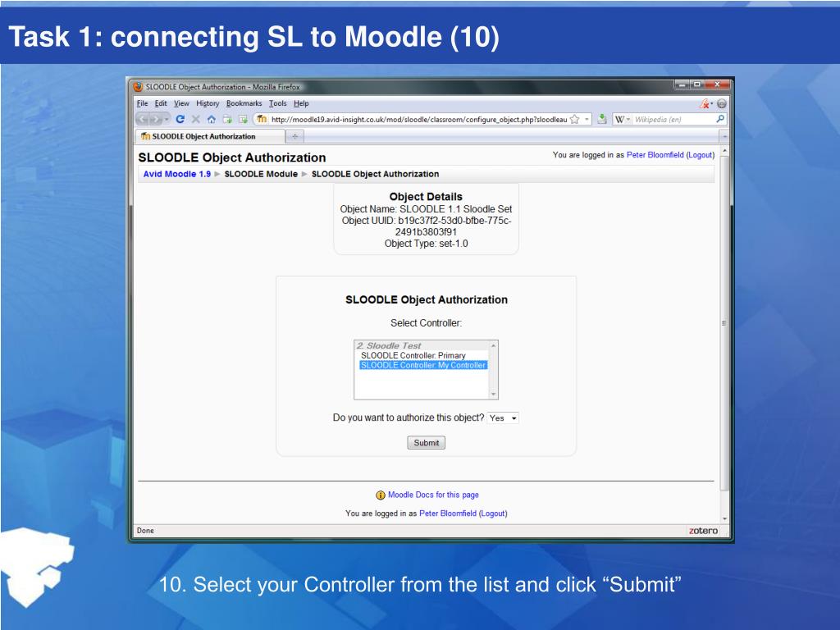840x630 pixels.
Task: Select SLOODLE Controller: Primary in the list
Action: (413, 356)
